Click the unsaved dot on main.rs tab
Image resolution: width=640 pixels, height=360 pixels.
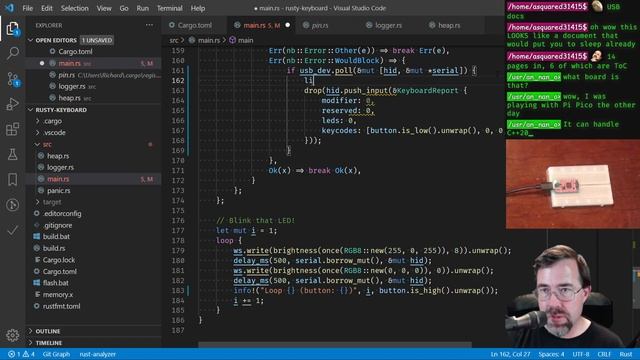287,25
